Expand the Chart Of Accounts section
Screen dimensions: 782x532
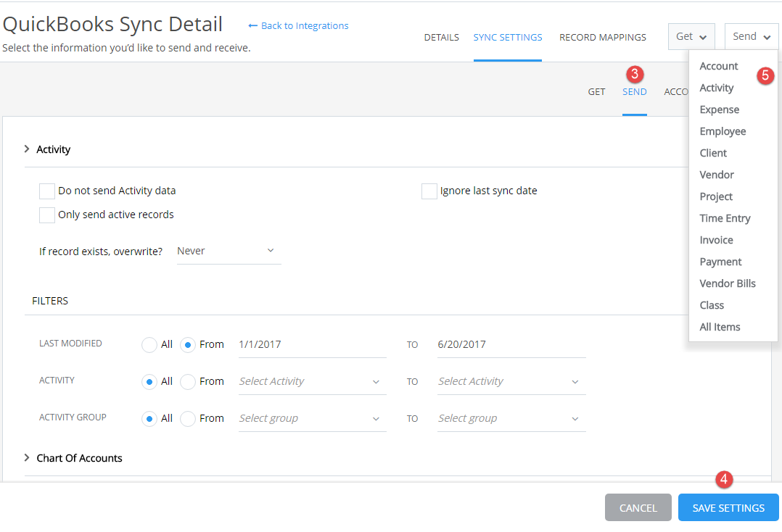[25, 457]
